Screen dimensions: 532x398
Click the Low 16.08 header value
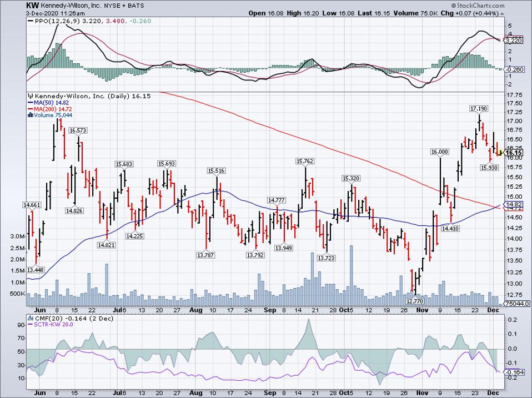[339, 13]
